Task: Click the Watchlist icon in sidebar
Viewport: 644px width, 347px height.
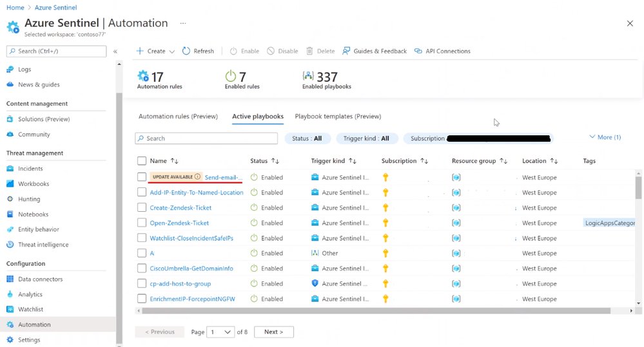Action: click(x=10, y=309)
